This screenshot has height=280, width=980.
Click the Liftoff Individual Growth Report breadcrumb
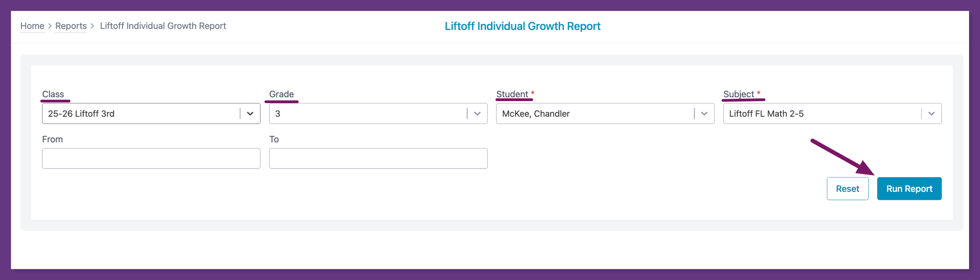click(163, 26)
